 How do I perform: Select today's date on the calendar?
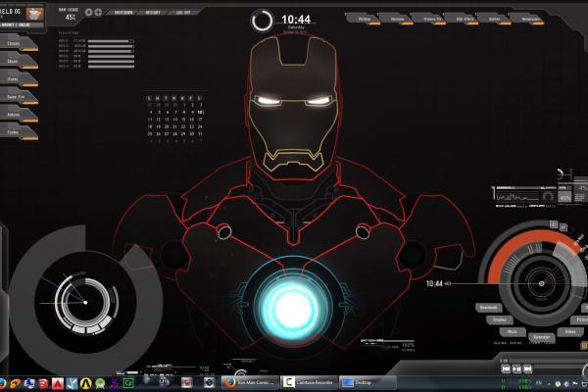point(200,113)
